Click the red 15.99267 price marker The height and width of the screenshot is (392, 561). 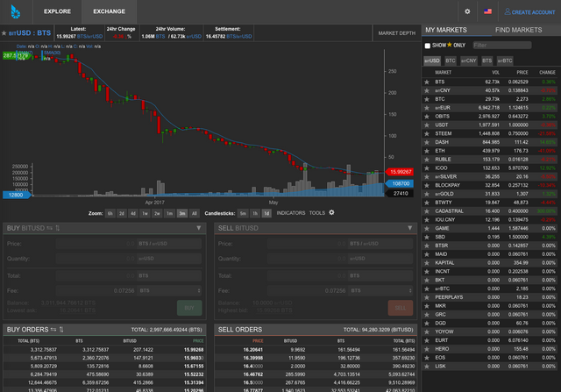tap(400, 172)
